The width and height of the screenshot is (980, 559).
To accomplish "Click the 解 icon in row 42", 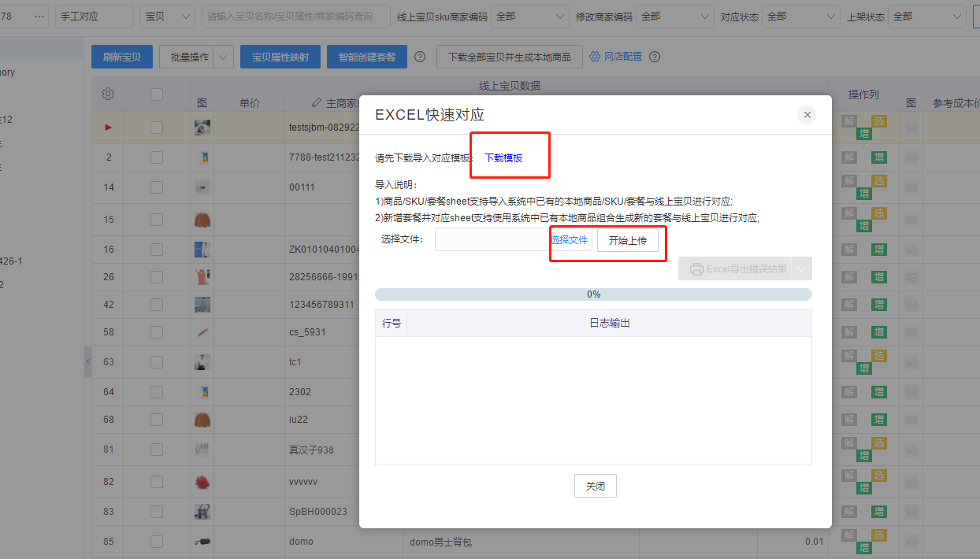I will click(x=848, y=305).
